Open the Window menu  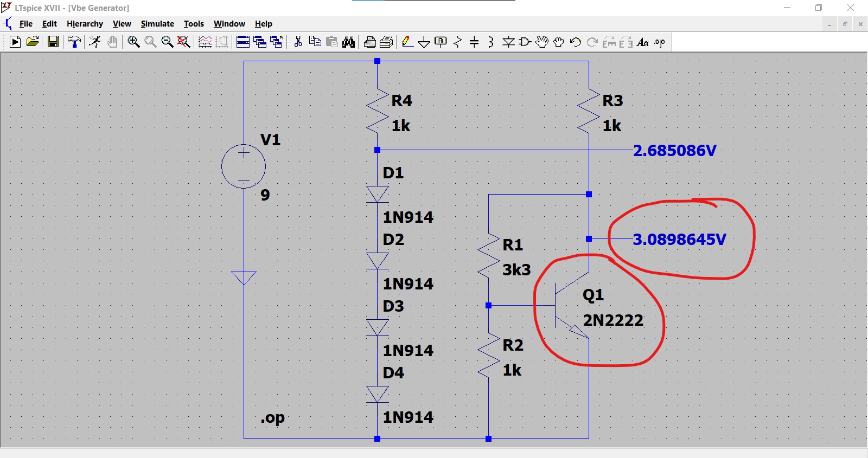click(229, 24)
